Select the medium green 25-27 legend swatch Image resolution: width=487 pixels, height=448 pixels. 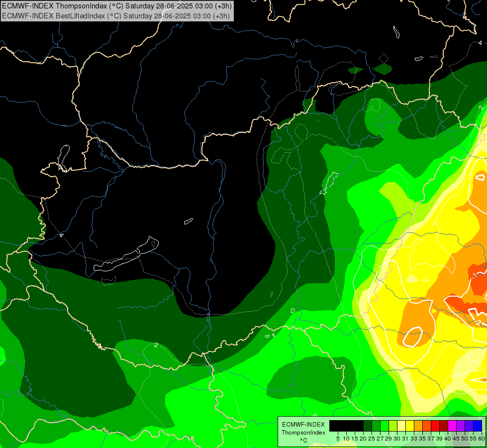point(376,426)
